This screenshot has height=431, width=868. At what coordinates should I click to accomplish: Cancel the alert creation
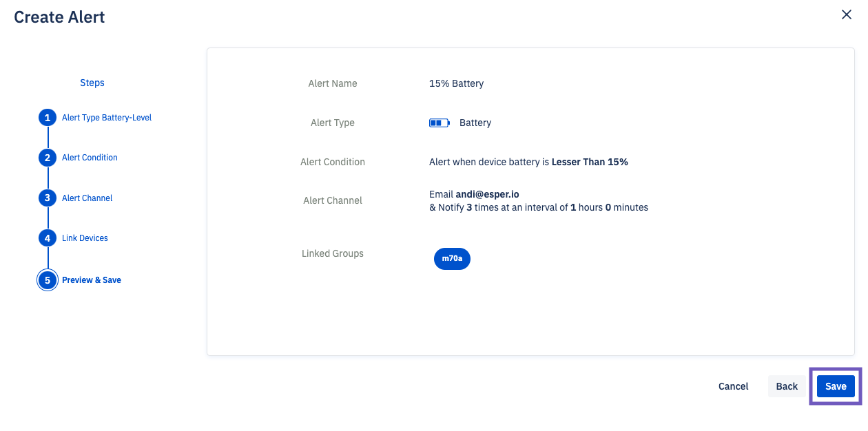pyautogui.click(x=733, y=386)
